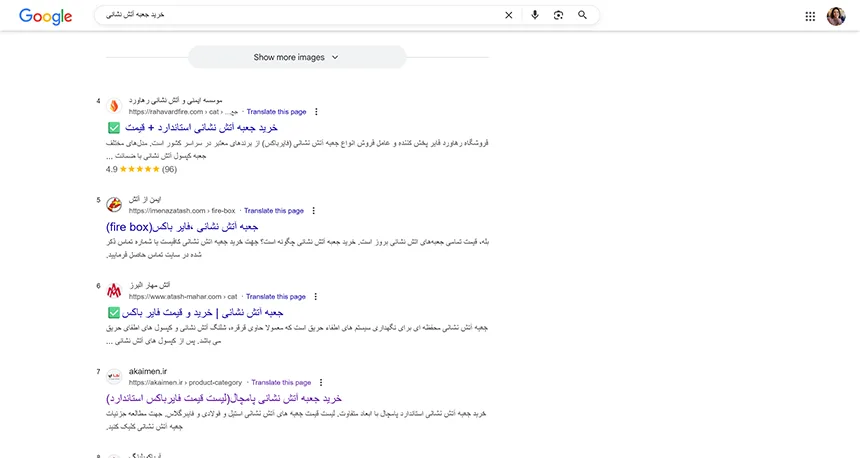Viewport: 860px width, 458px height.
Task: Open three-dot menu for atash-mahar.com result
Action: point(315,297)
